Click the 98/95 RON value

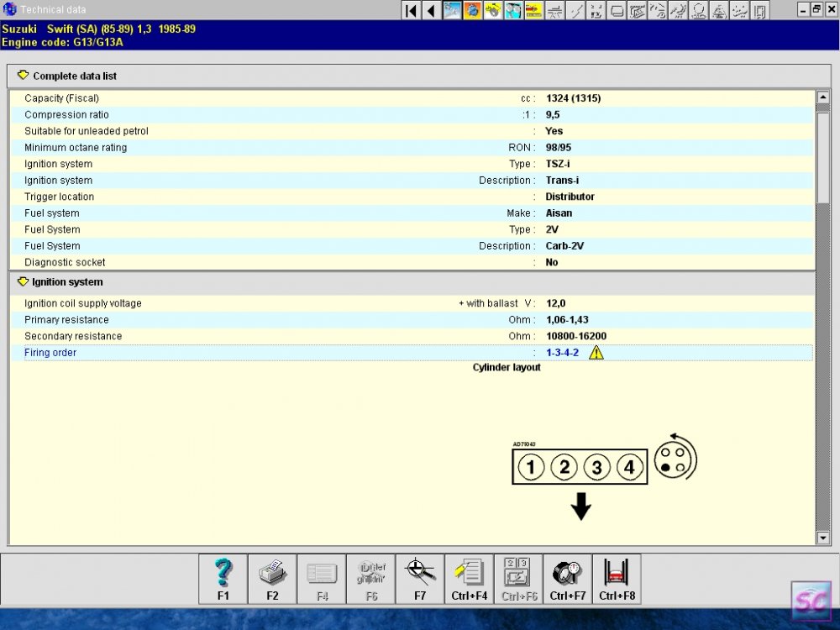point(559,147)
